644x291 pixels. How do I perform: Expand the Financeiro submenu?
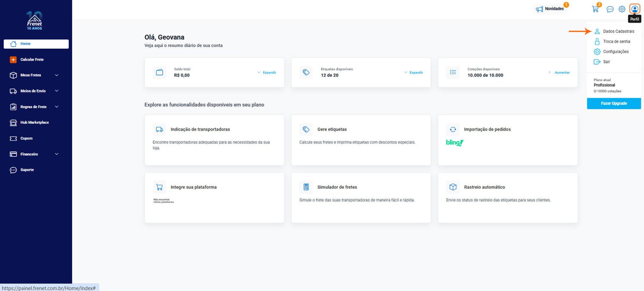click(56, 154)
